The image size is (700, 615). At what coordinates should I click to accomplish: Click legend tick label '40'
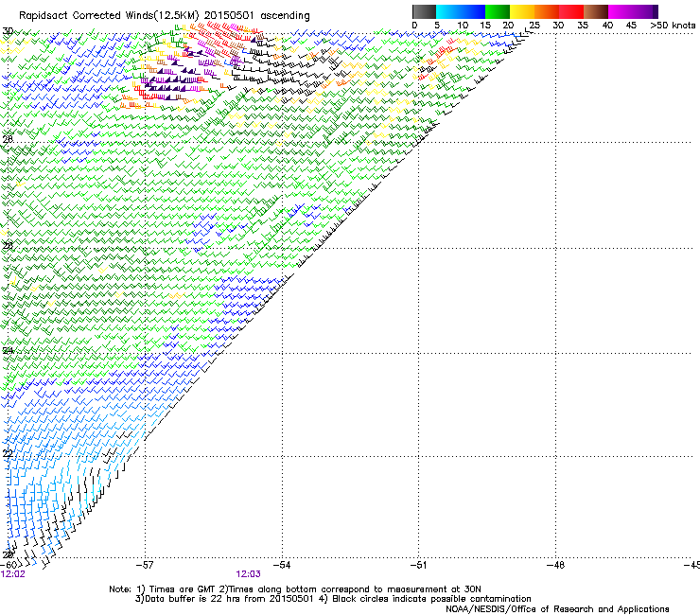(607, 26)
